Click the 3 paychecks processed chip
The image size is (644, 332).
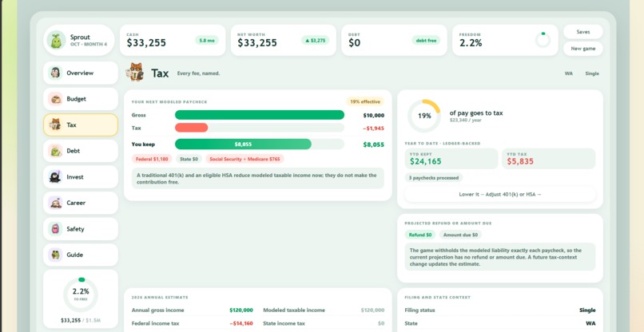click(x=434, y=178)
